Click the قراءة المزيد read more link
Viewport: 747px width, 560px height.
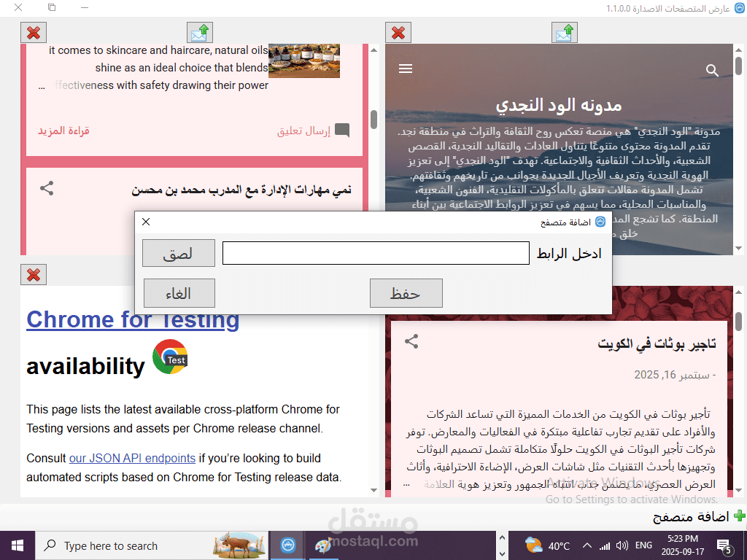pyautogui.click(x=64, y=131)
